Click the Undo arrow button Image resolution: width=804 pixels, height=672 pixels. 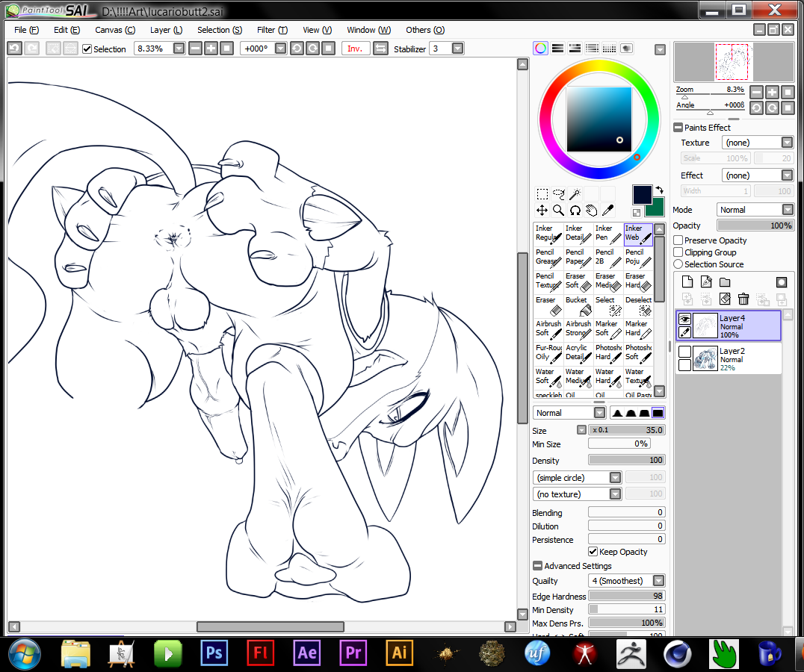[14, 49]
